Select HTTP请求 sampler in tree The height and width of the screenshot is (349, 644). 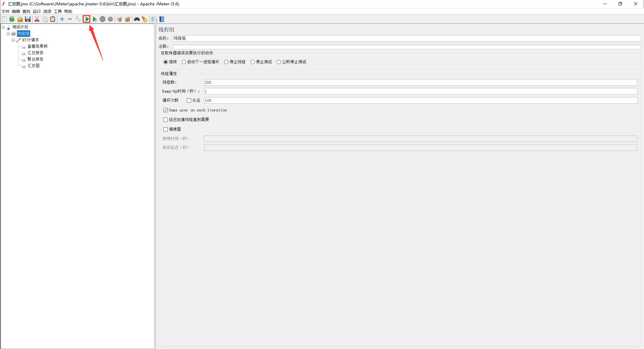coord(31,40)
